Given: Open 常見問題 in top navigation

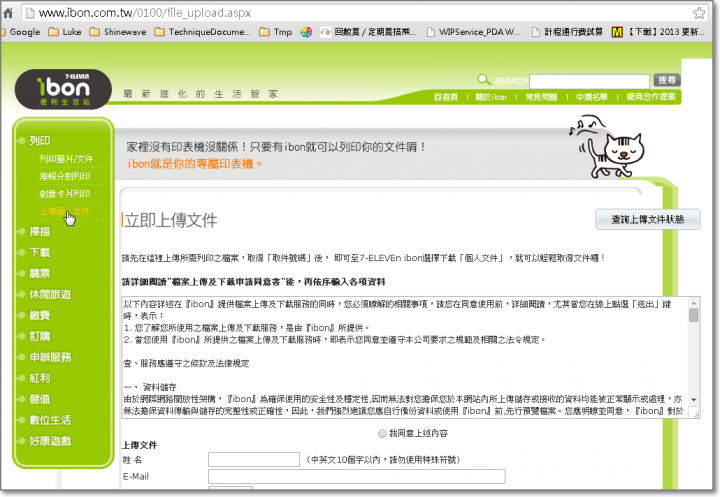Looking at the screenshot, I should (x=541, y=97).
